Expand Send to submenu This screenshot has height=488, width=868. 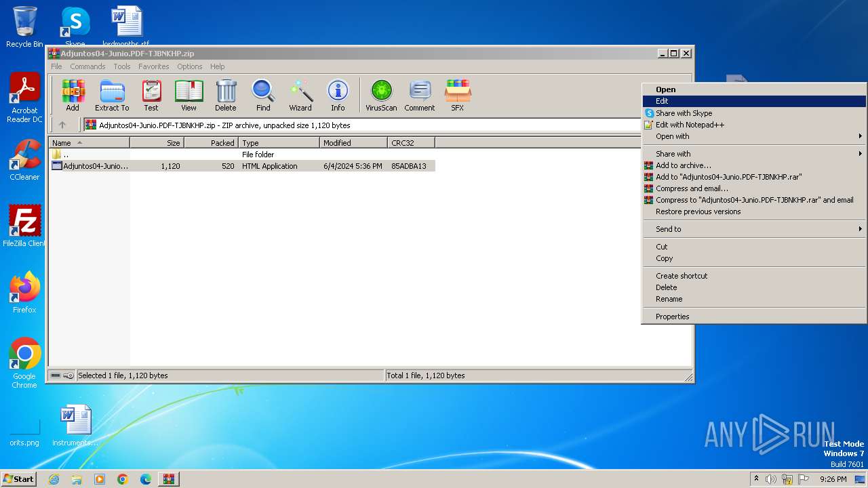coord(753,229)
